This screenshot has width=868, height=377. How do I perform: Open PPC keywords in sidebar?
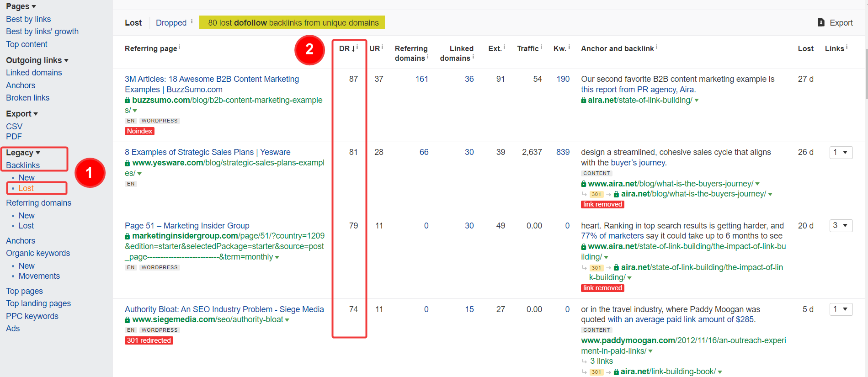pyautogui.click(x=32, y=316)
